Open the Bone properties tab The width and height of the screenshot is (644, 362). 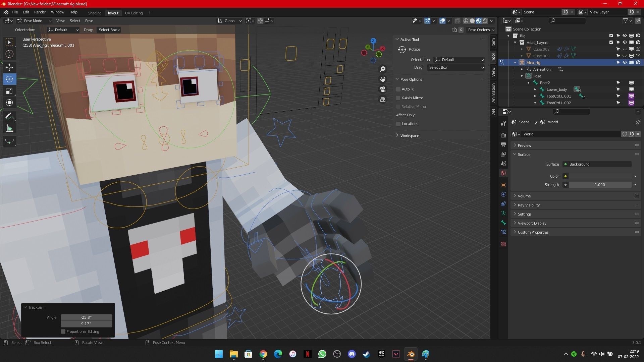click(x=503, y=223)
